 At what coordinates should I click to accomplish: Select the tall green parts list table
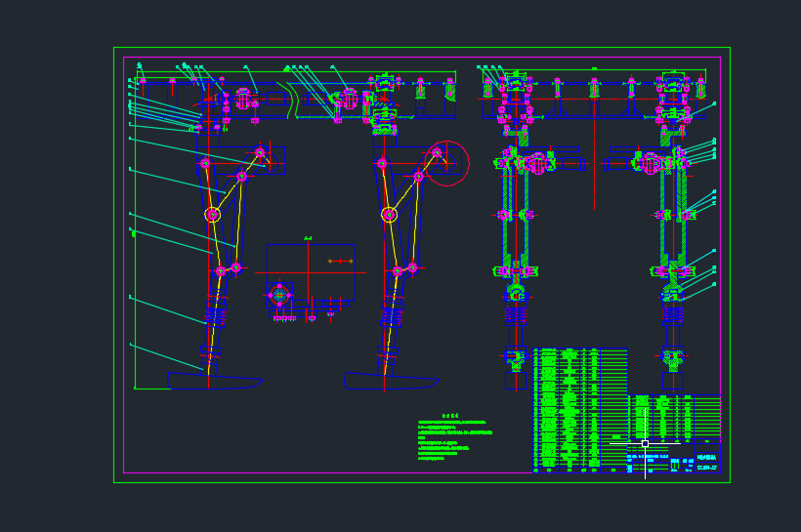(x=580, y=411)
